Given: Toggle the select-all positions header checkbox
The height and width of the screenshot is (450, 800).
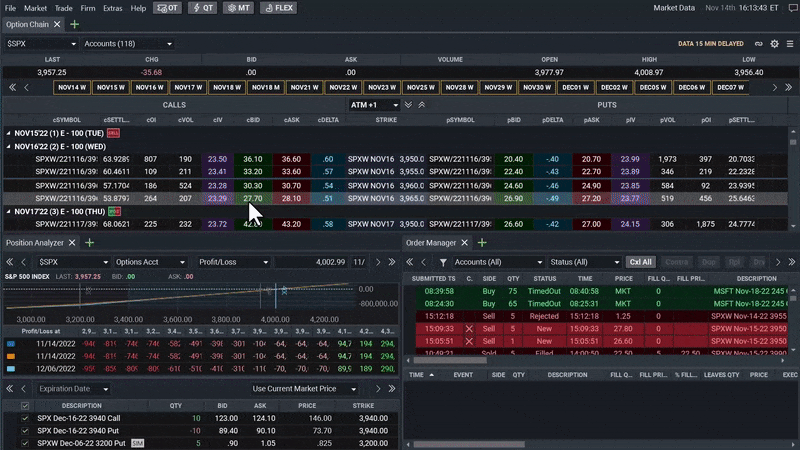Looking at the screenshot, I should (25, 405).
